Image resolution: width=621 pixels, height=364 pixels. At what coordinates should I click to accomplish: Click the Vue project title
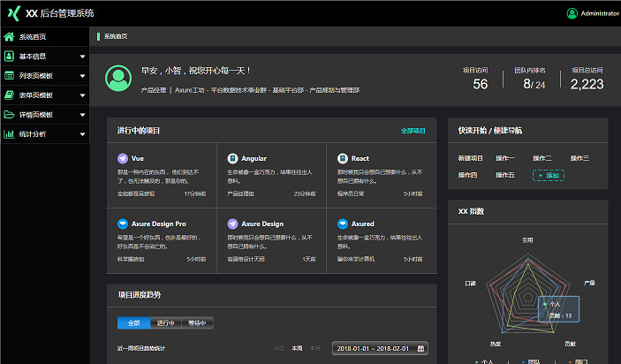point(138,158)
